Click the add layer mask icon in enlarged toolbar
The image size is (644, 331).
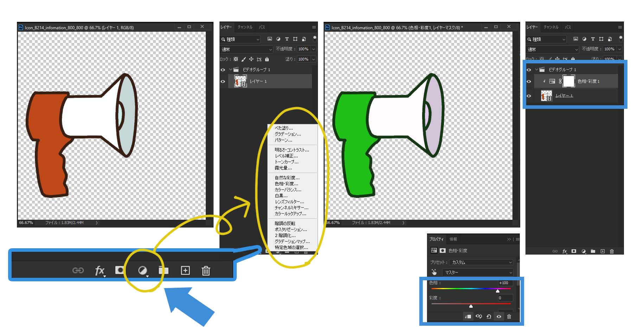pyautogui.click(x=120, y=270)
